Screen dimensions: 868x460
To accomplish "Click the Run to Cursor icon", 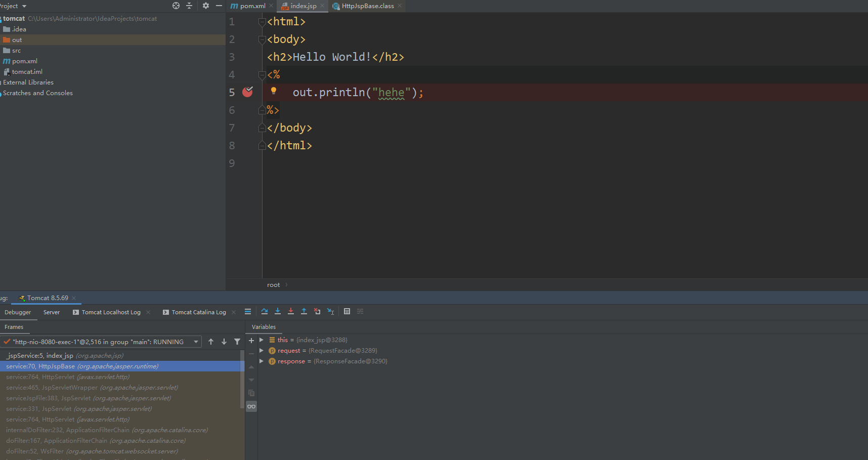I will (x=330, y=311).
